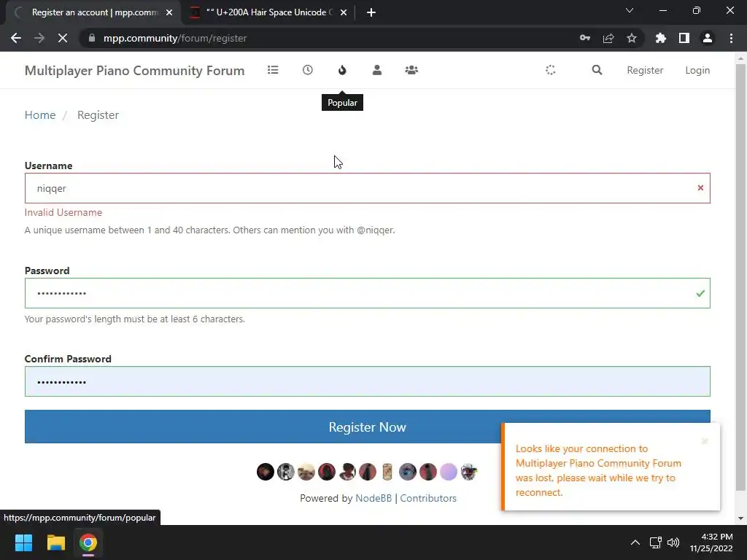
Task: Open the Categories list icon in forum header
Action: coord(273,70)
